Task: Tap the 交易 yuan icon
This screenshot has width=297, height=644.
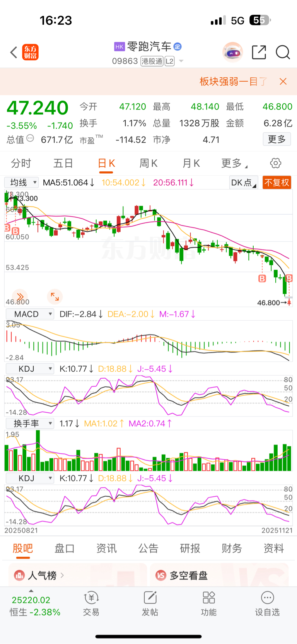Action: point(91,598)
